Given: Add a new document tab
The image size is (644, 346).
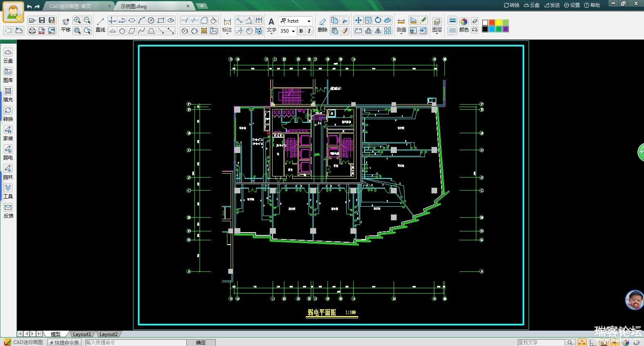Looking at the screenshot, I should click(202, 6).
